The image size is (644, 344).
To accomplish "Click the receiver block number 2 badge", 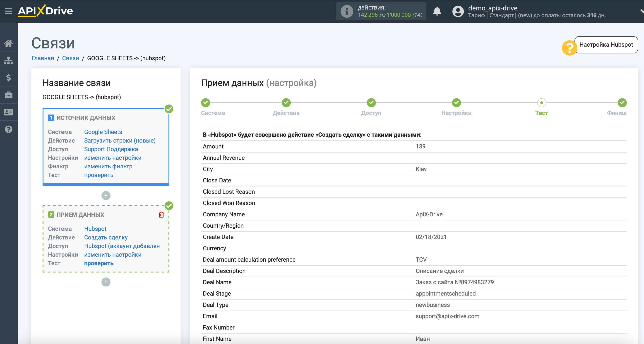I will (51, 215).
